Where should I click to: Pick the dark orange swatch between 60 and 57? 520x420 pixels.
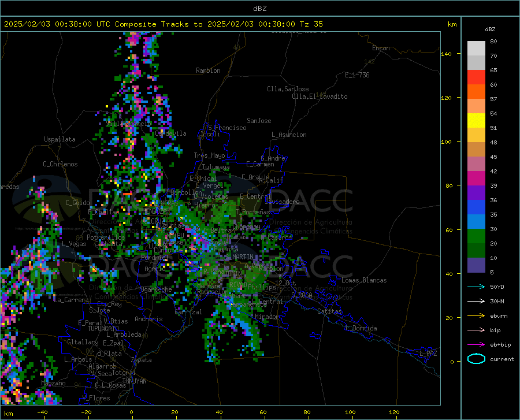pos(476,92)
